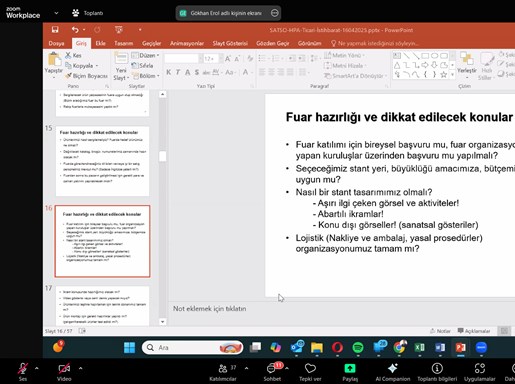Screen dimensions: 515x384
Task: Select the Biçim Boyacısı format painter
Action: [x=86, y=76]
